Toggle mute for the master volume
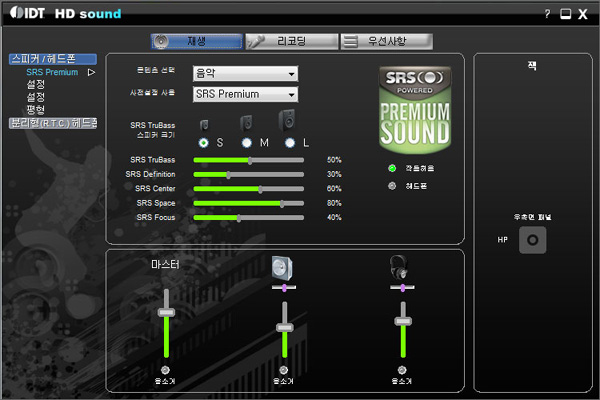 click(166, 370)
